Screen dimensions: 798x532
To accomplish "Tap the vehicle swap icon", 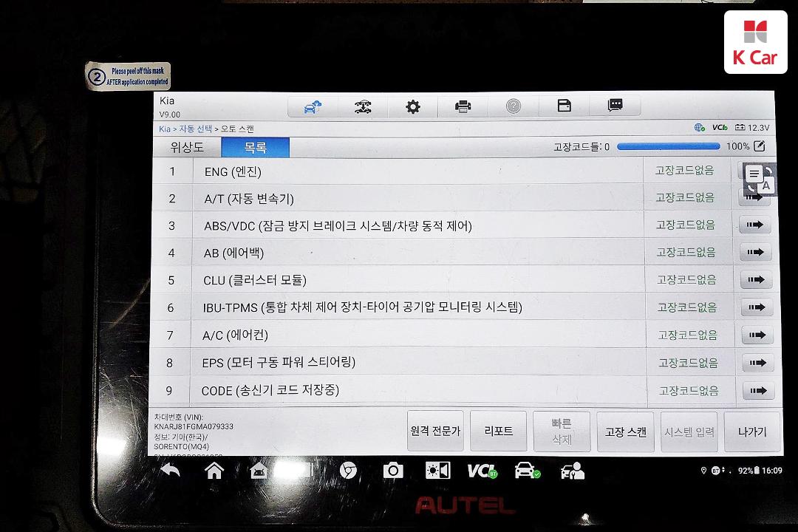I will point(363,107).
